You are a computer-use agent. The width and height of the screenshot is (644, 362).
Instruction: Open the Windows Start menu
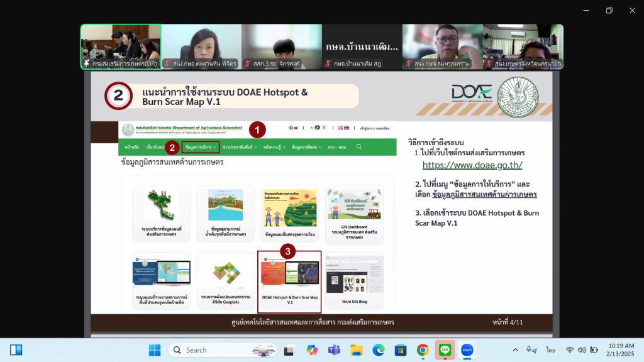tap(155, 350)
